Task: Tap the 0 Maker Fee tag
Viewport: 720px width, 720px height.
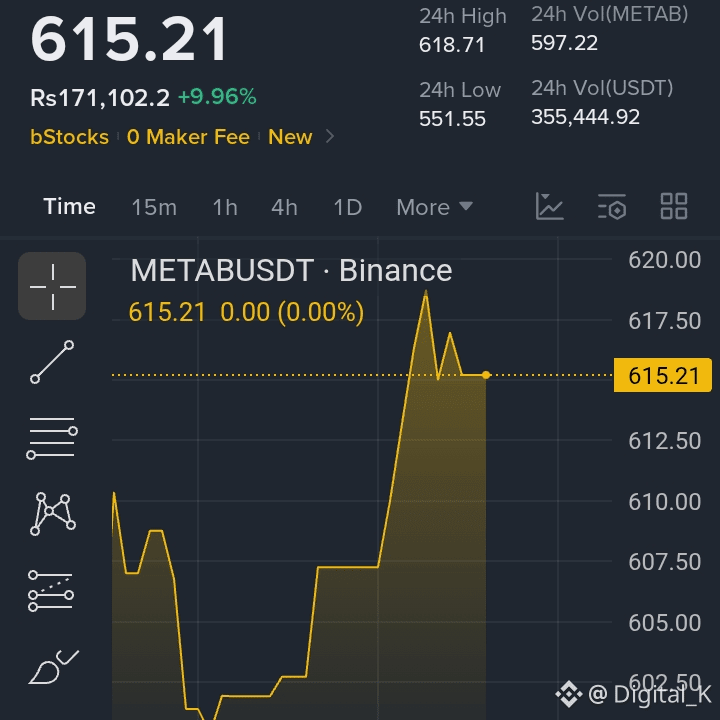Action: click(x=188, y=137)
